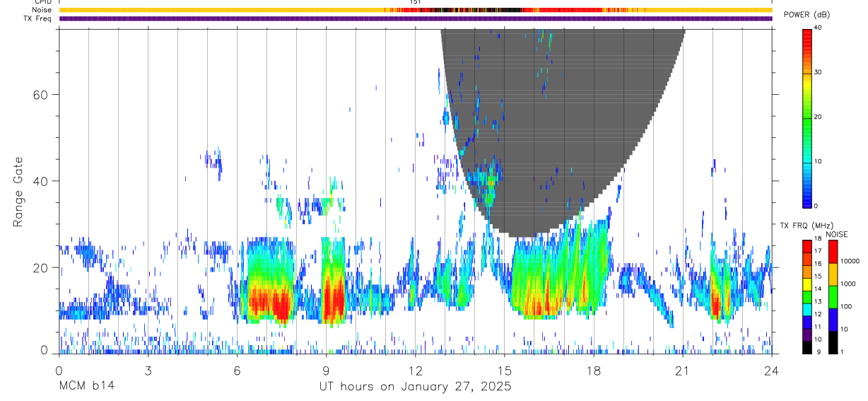The height and width of the screenshot is (401, 868).
Task: Click the '18' tick on TX FRQ legend
Action: (x=819, y=238)
